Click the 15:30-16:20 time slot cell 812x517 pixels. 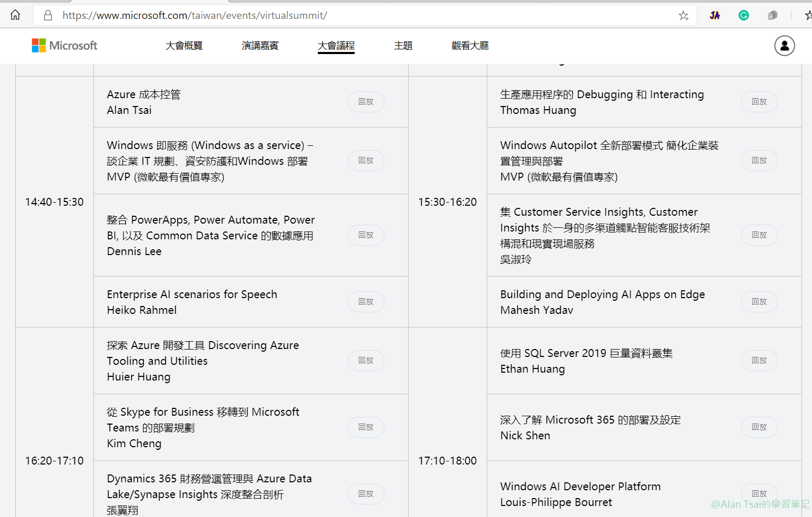pos(447,202)
